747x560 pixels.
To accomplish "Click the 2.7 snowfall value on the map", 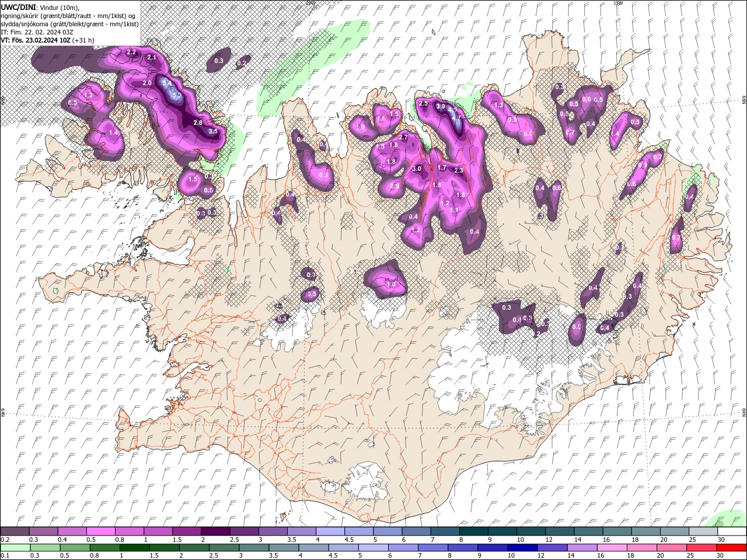I will 403,137.
